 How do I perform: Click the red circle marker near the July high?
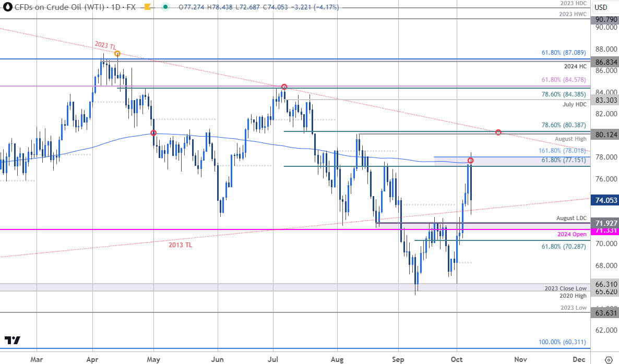point(284,87)
